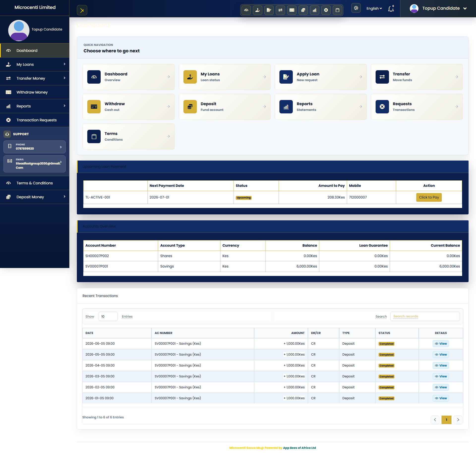Go to next page of transactions
The width and height of the screenshot is (476, 466).
coord(458,420)
